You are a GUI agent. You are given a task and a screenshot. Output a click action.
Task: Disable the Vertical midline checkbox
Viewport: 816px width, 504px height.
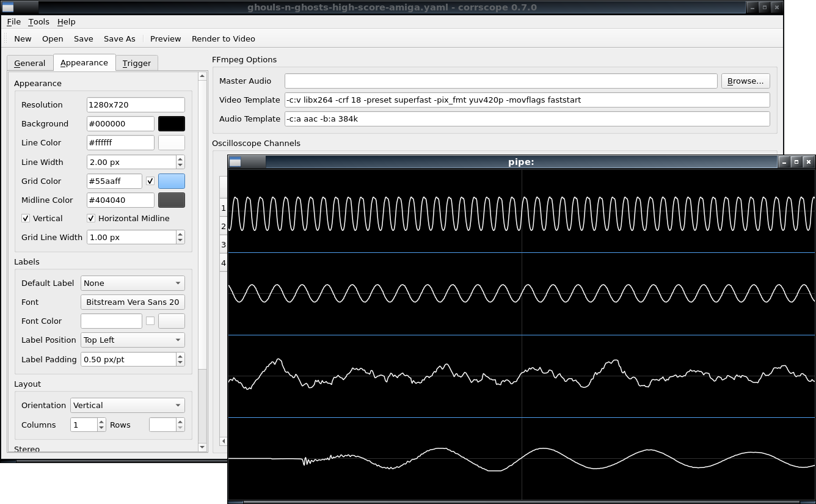[x=26, y=218]
